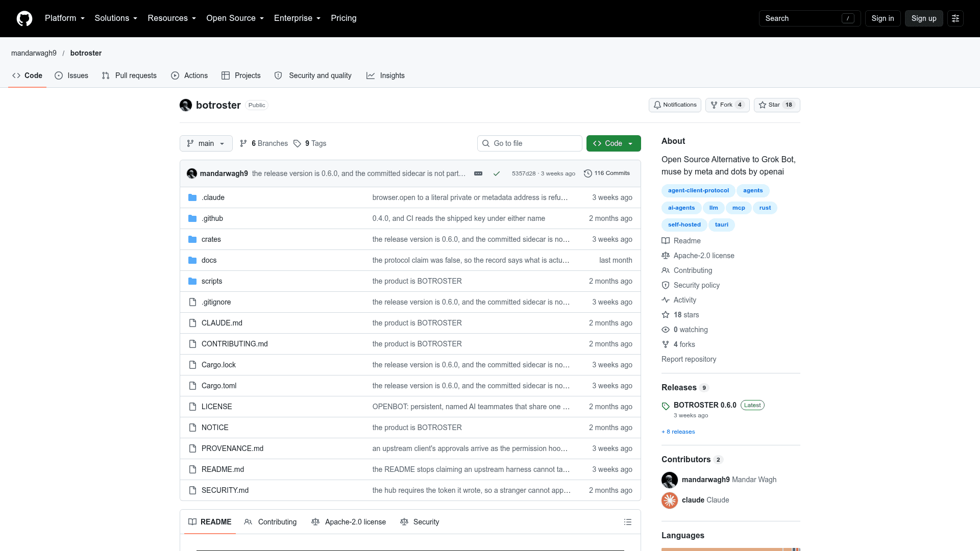Open the Open Source dropdown

click(x=235, y=18)
